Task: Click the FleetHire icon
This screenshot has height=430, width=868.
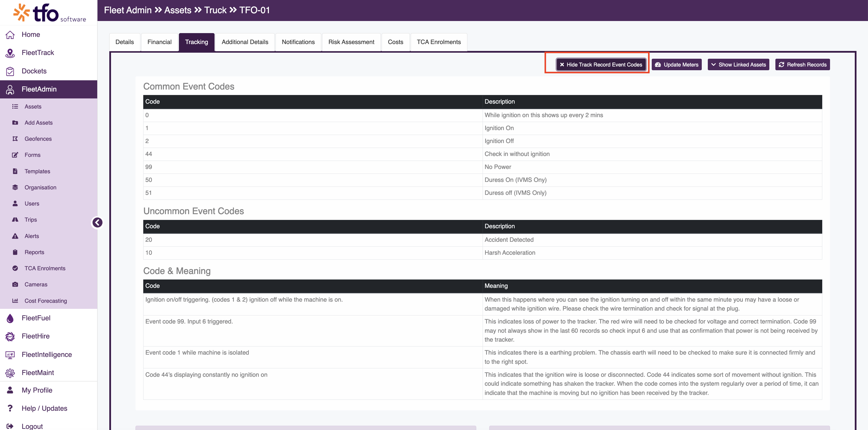Action: [10, 336]
